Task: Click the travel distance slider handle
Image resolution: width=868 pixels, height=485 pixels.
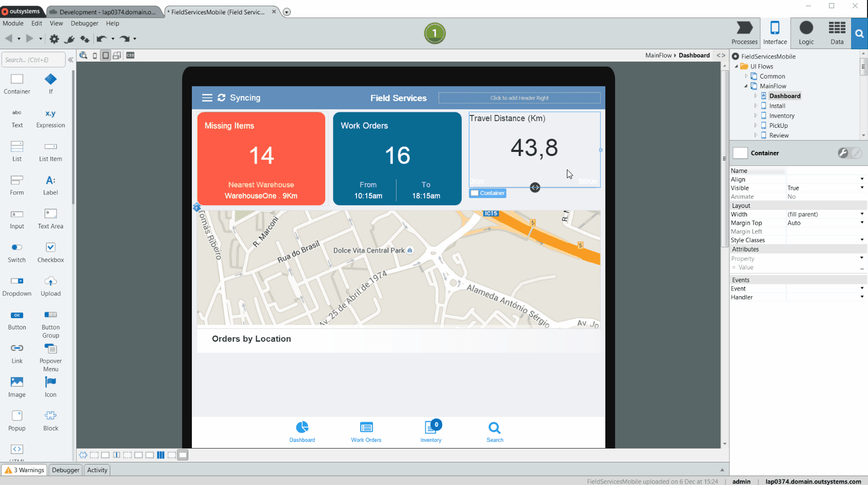Action: pos(535,188)
